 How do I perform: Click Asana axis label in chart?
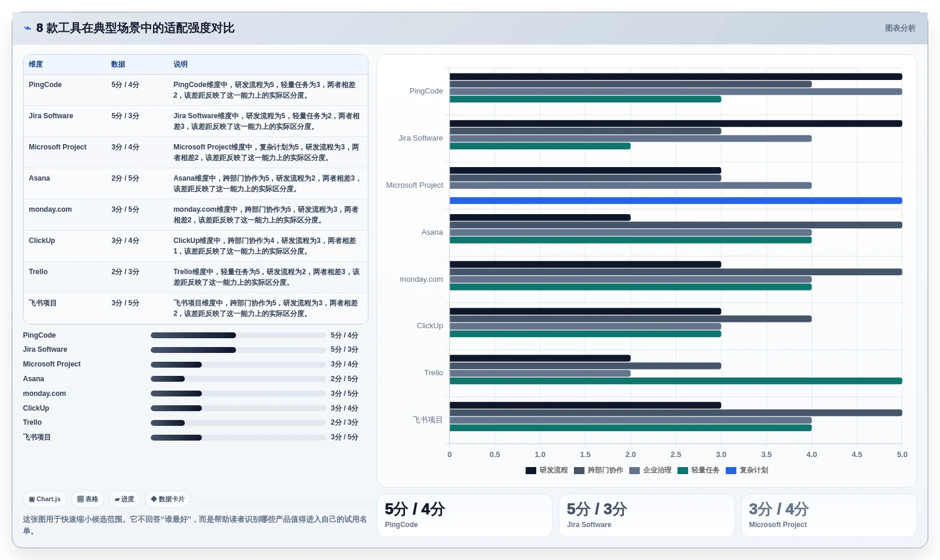[x=432, y=232]
